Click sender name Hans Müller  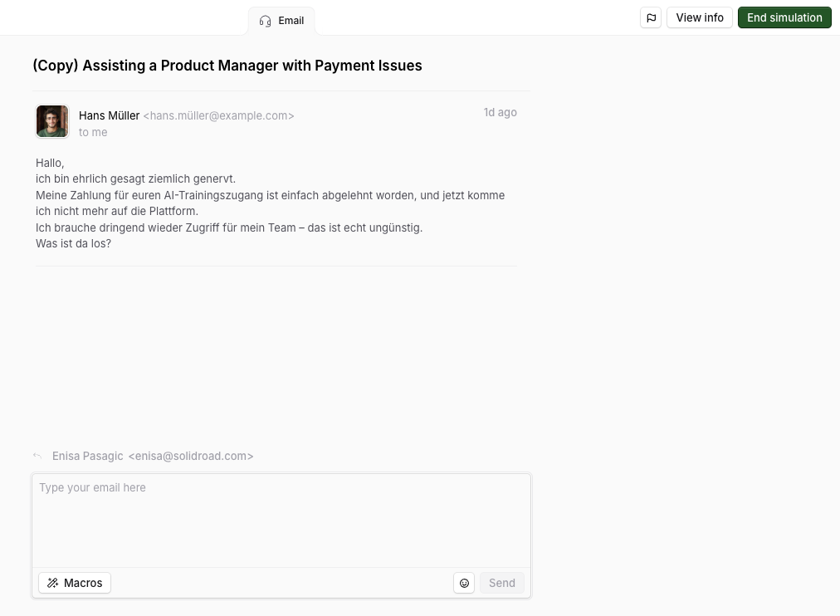pyautogui.click(x=110, y=115)
